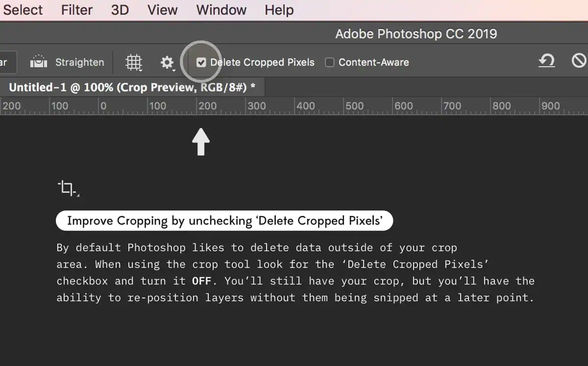Enable the Content-Aware checkbox
Viewport: 588px width, 366px height.
point(330,62)
